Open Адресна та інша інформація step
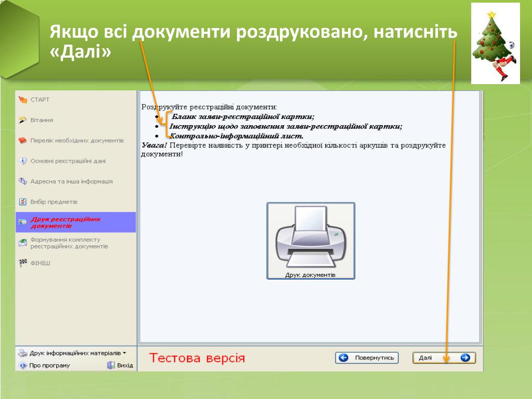Viewport: 532px width, 399px height. (76, 181)
